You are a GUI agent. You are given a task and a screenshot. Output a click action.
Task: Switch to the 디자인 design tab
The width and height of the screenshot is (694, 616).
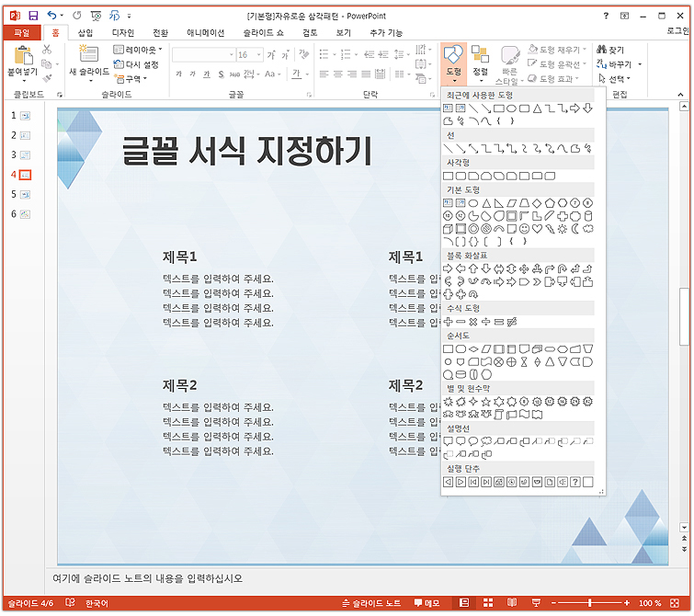[x=122, y=33]
